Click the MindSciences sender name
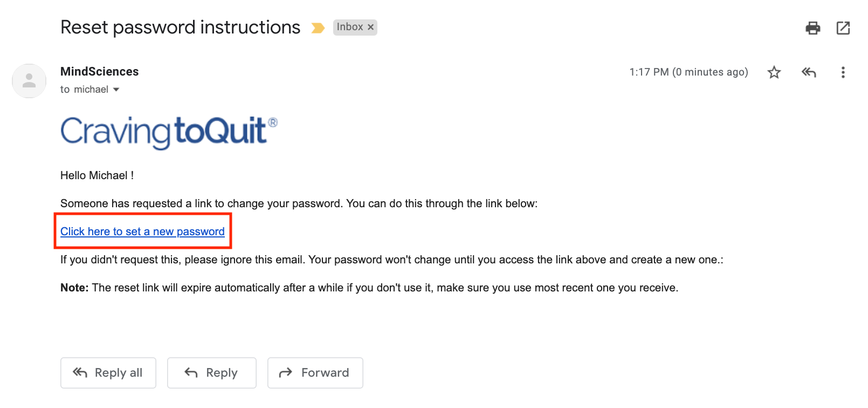868x408 pixels. coord(99,72)
